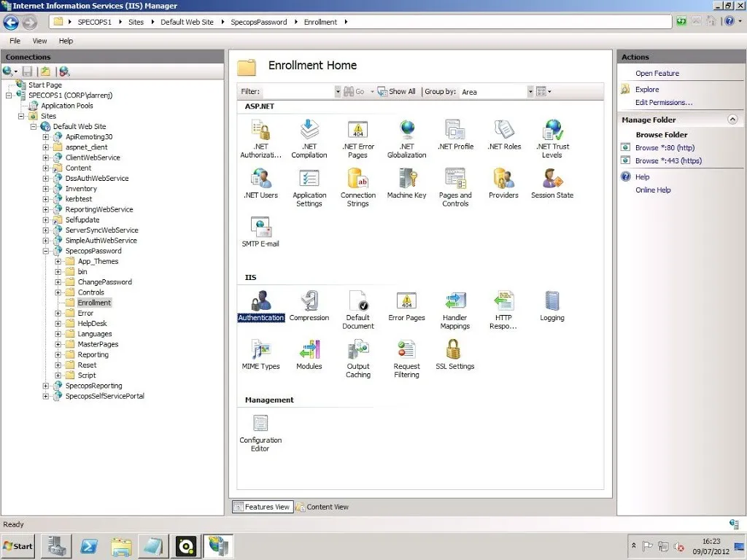The height and width of the screenshot is (560, 747).
Task: Open Output Caching feature
Action: coord(357,358)
